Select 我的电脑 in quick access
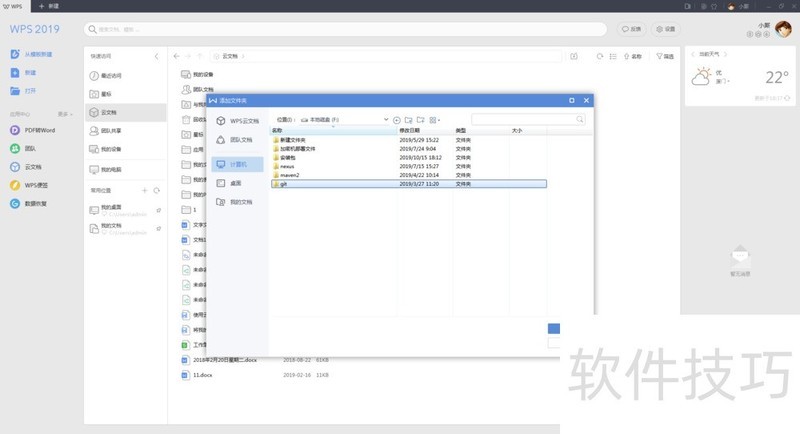This screenshot has width=800, height=434. click(106, 169)
